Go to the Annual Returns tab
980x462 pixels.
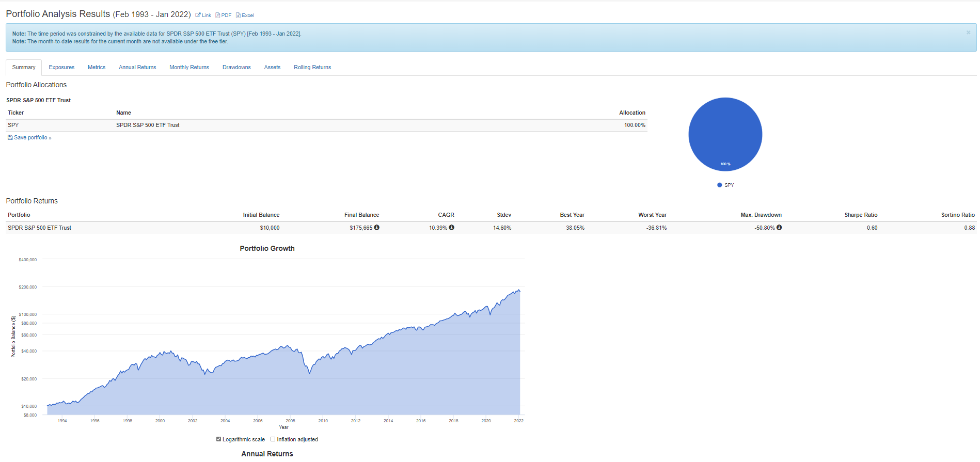137,68
